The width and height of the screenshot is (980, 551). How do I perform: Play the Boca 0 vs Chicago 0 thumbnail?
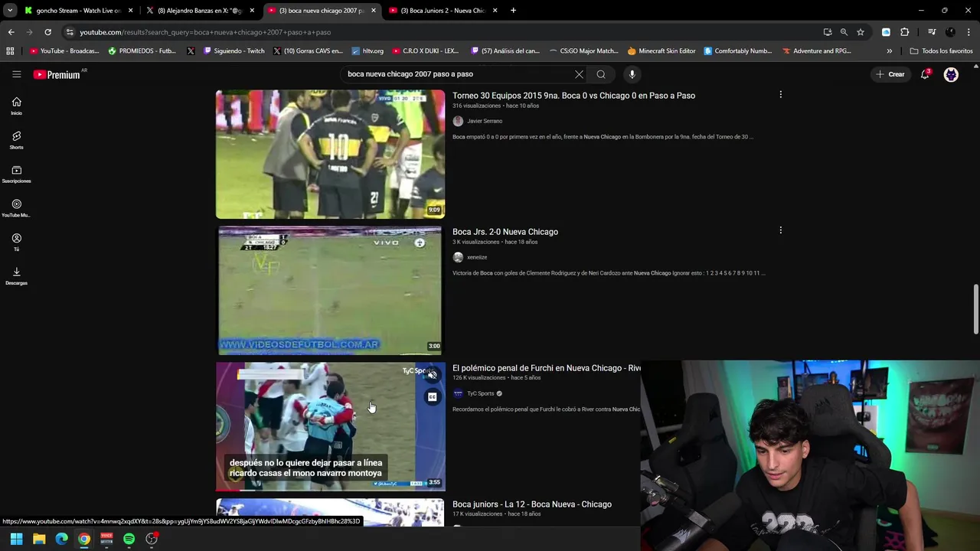(330, 154)
